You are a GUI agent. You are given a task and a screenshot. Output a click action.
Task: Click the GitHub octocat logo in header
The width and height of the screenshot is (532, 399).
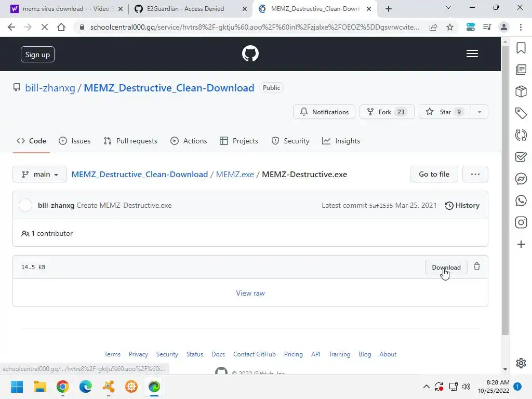click(x=250, y=54)
